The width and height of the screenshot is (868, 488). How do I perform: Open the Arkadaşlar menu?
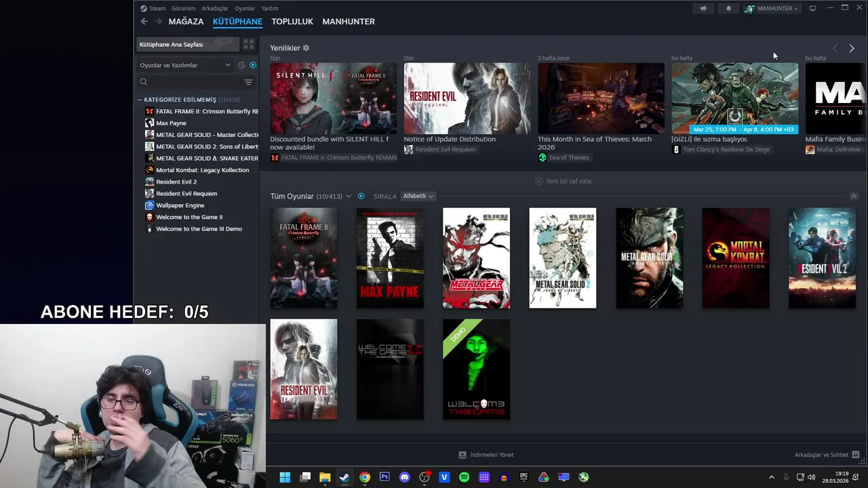click(215, 8)
